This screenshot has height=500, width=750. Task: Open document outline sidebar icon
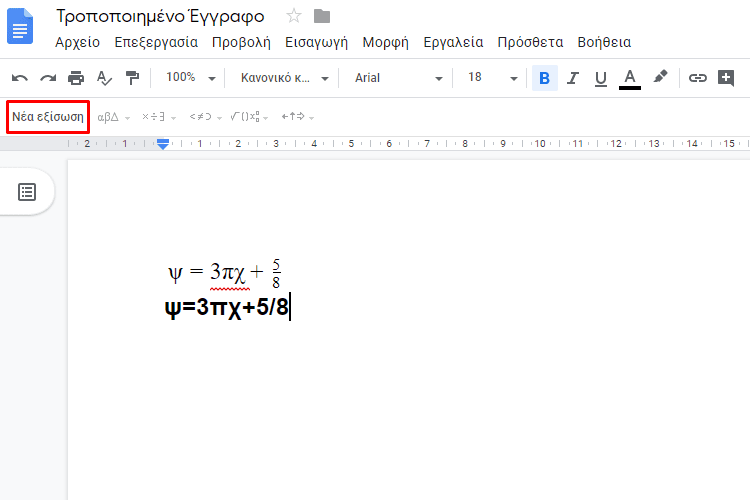(x=27, y=192)
